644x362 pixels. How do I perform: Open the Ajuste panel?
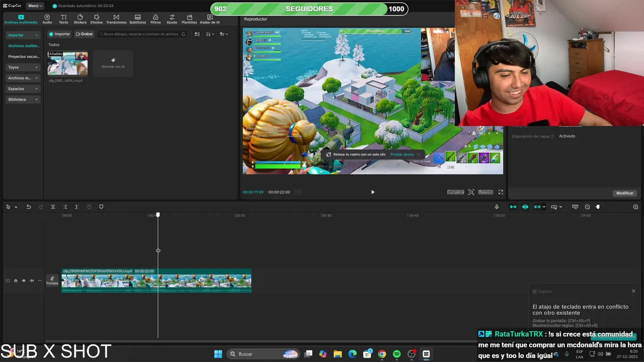(172, 19)
